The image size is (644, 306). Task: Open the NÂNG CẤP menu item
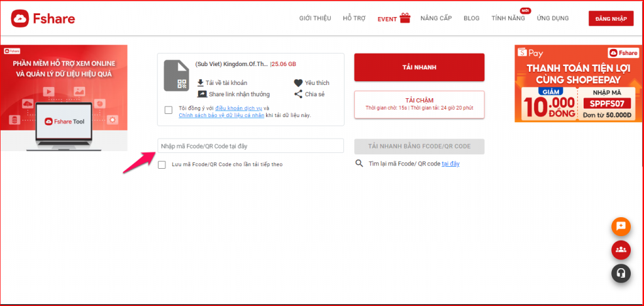click(x=436, y=18)
